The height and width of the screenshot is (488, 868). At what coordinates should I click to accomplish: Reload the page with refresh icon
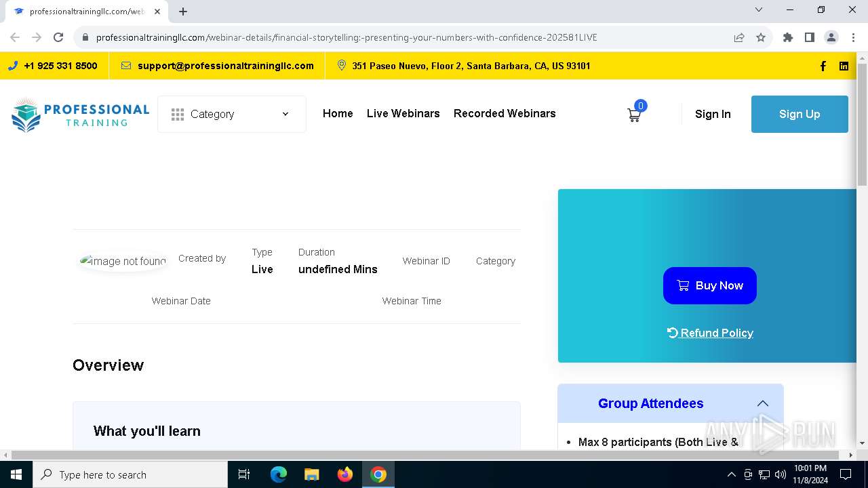[x=58, y=37]
